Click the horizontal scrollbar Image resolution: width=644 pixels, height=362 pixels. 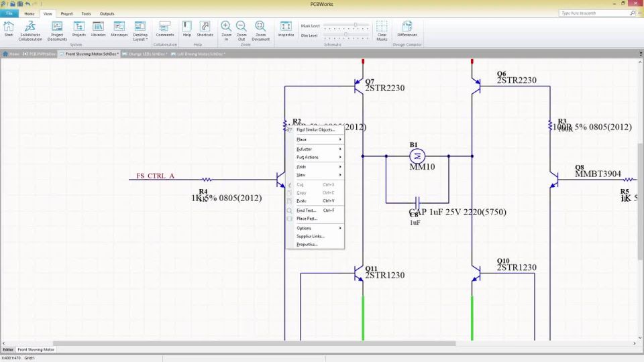coord(254,343)
